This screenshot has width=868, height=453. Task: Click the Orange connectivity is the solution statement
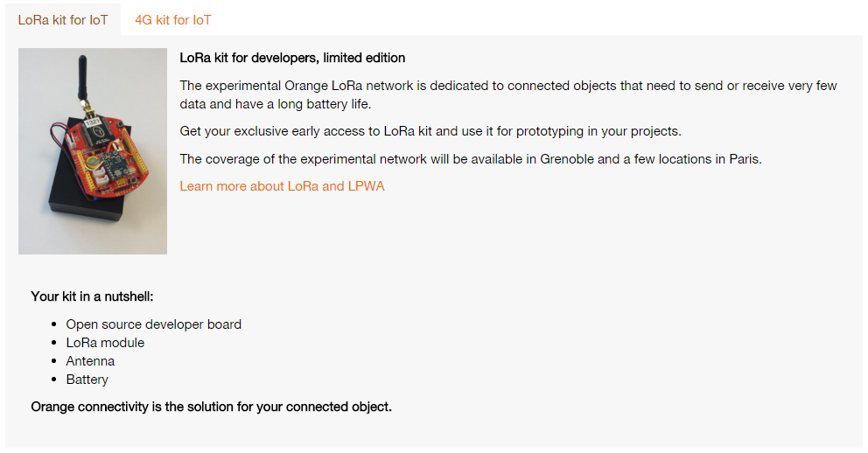[x=211, y=407]
